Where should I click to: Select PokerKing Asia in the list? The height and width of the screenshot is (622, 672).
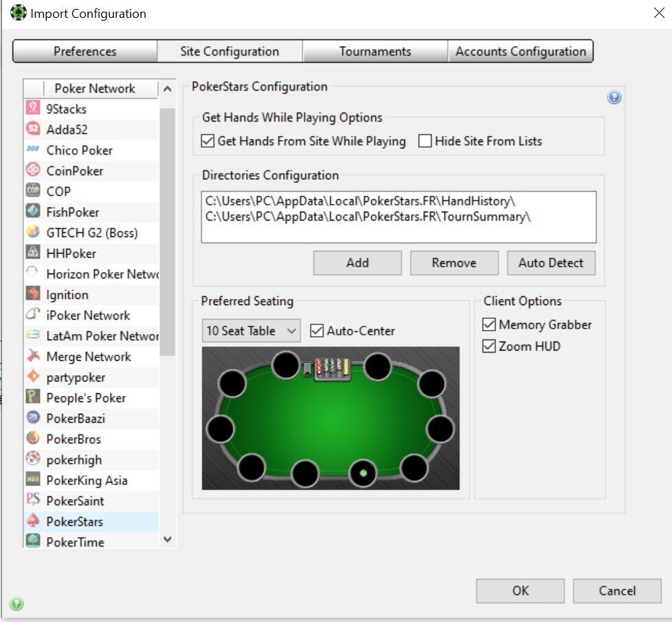click(x=91, y=480)
